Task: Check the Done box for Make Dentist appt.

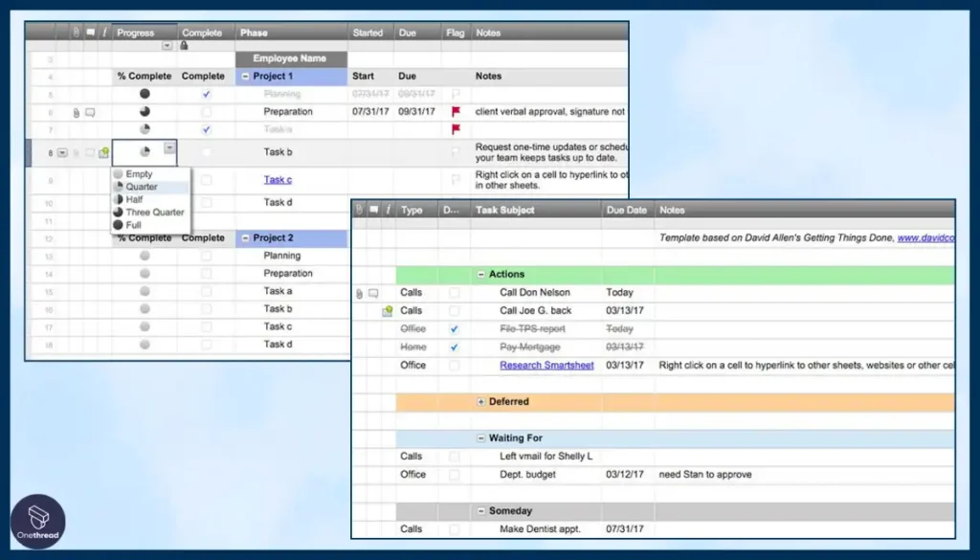Action: point(455,529)
